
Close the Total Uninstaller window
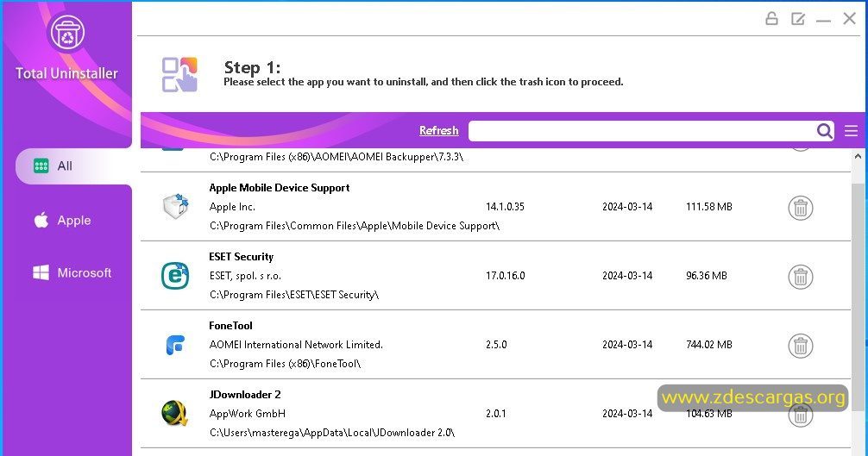(849, 18)
